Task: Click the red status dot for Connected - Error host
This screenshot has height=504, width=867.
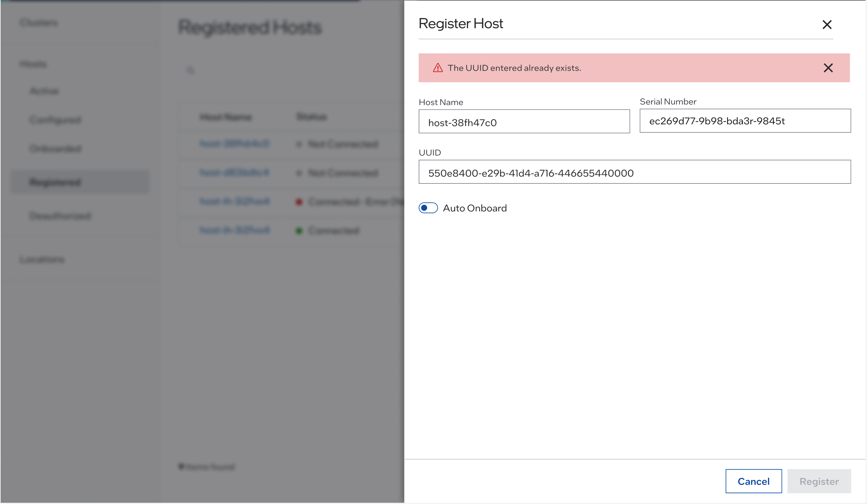Action: pyautogui.click(x=299, y=202)
